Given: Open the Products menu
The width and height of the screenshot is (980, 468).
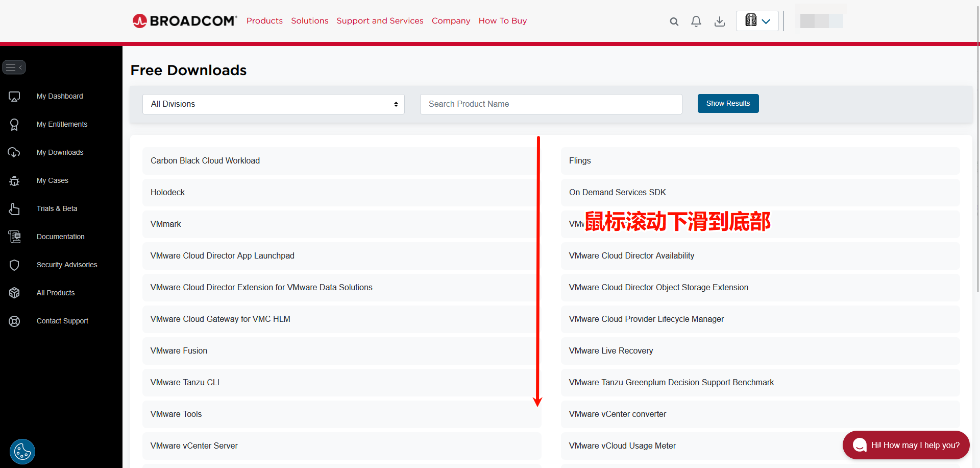Looking at the screenshot, I should [x=264, y=21].
